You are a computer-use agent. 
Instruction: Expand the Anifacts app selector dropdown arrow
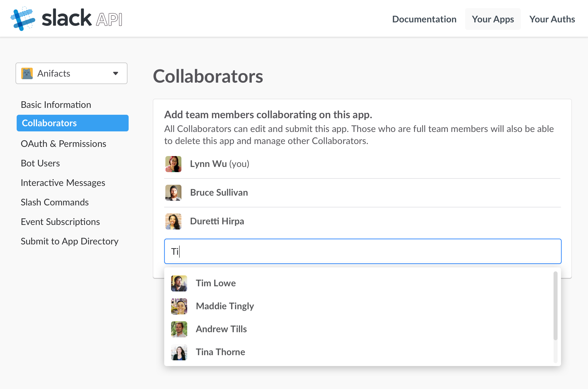click(x=115, y=73)
